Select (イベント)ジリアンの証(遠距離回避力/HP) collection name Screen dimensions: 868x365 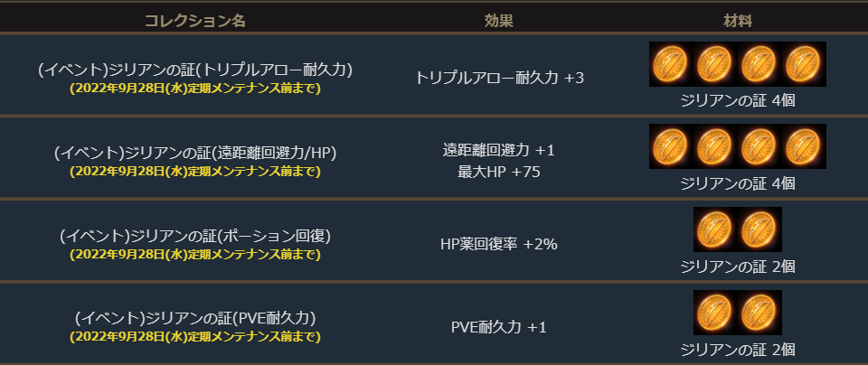[194, 153]
